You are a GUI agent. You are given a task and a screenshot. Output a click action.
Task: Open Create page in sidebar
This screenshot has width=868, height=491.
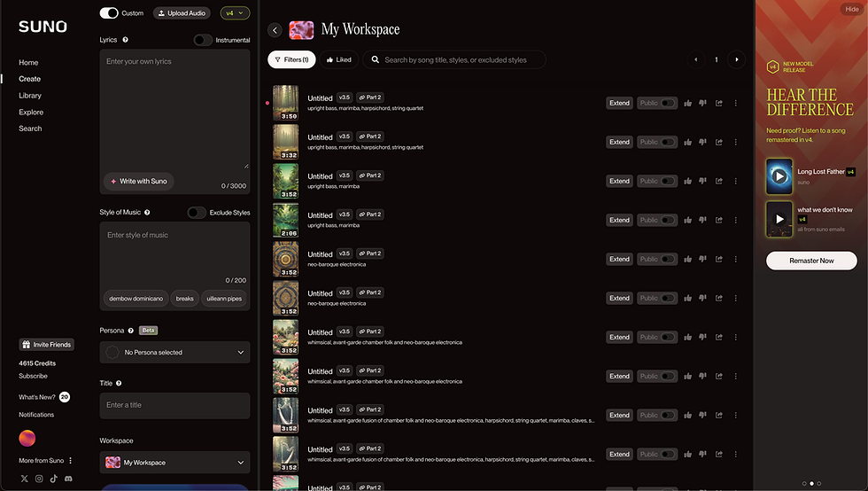coord(30,79)
